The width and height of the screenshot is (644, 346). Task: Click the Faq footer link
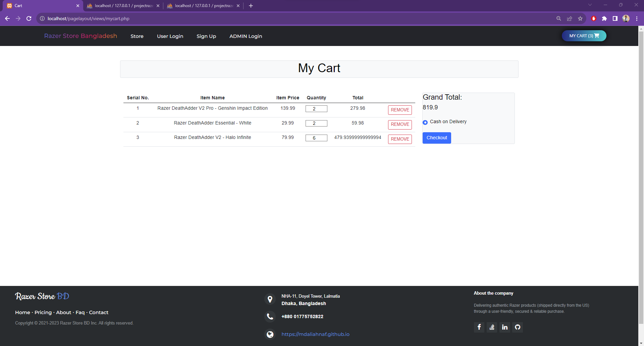(x=80, y=312)
